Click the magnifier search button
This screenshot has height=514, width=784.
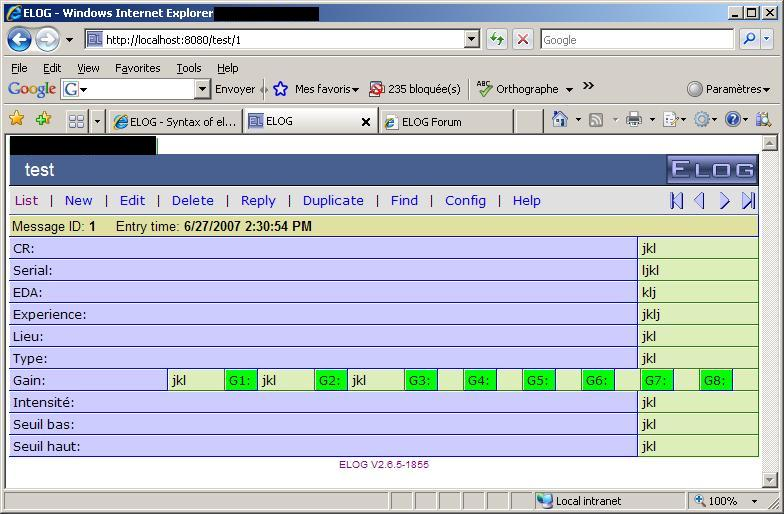pyautogui.click(x=750, y=39)
